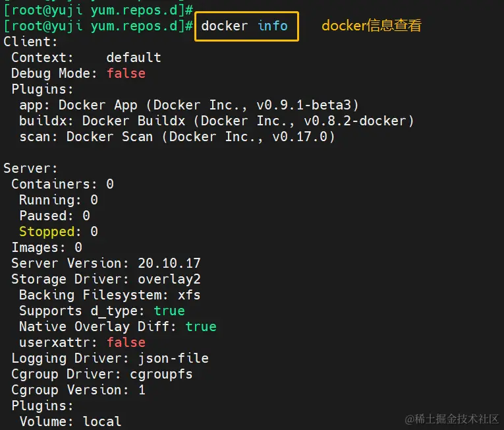
Task: Click the Storage Driver 'overlay2' value
Action: (x=169, y=280)
